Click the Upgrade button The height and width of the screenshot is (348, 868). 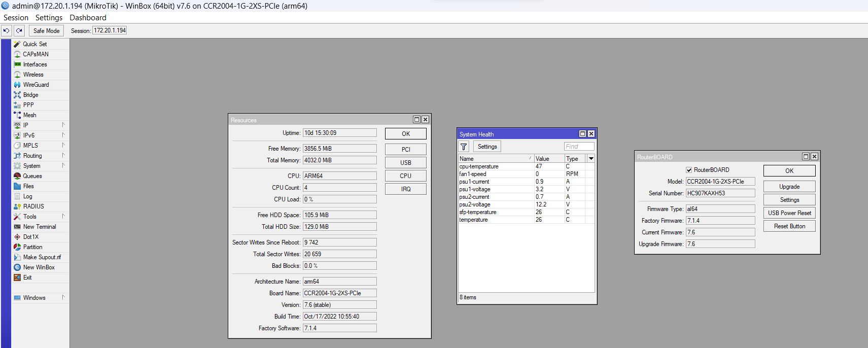[789, 187]
